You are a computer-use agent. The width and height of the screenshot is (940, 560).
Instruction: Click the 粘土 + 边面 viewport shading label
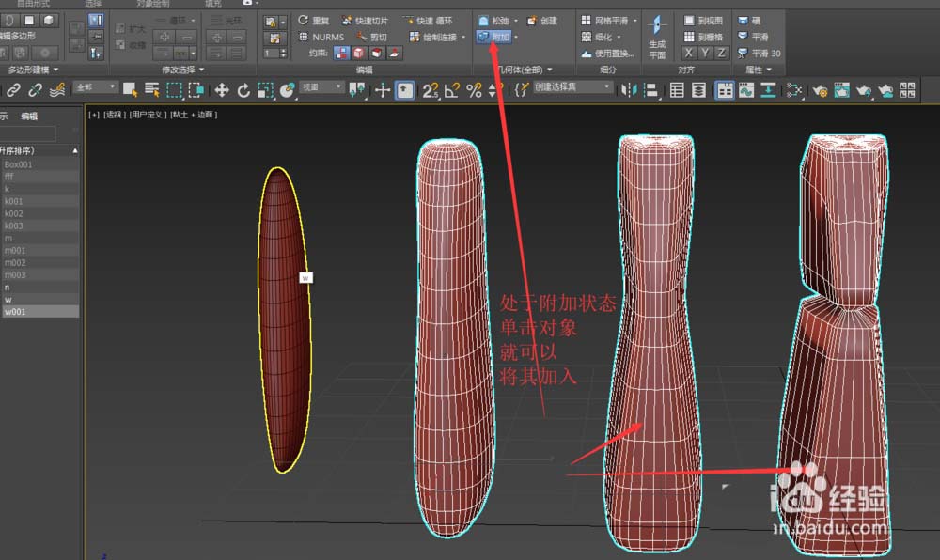coord(194,115)
